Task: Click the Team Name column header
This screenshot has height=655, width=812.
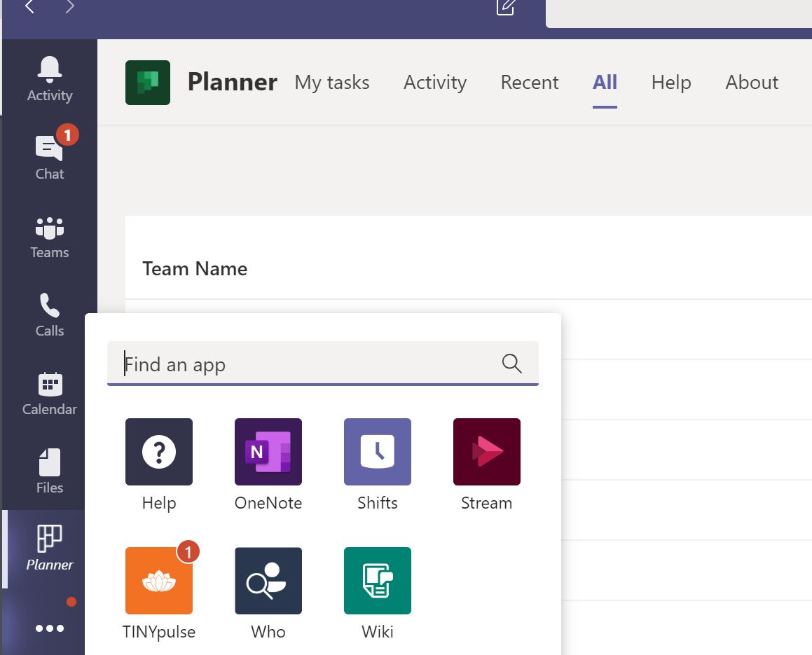Action: coord(195,269)
